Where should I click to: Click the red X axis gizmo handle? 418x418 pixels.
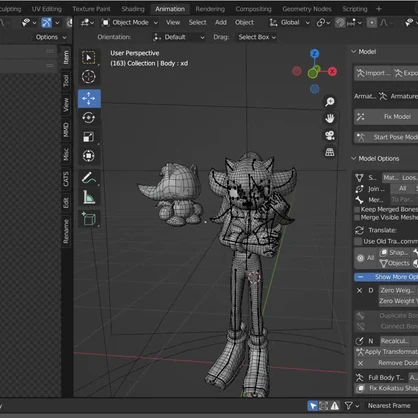332,71
